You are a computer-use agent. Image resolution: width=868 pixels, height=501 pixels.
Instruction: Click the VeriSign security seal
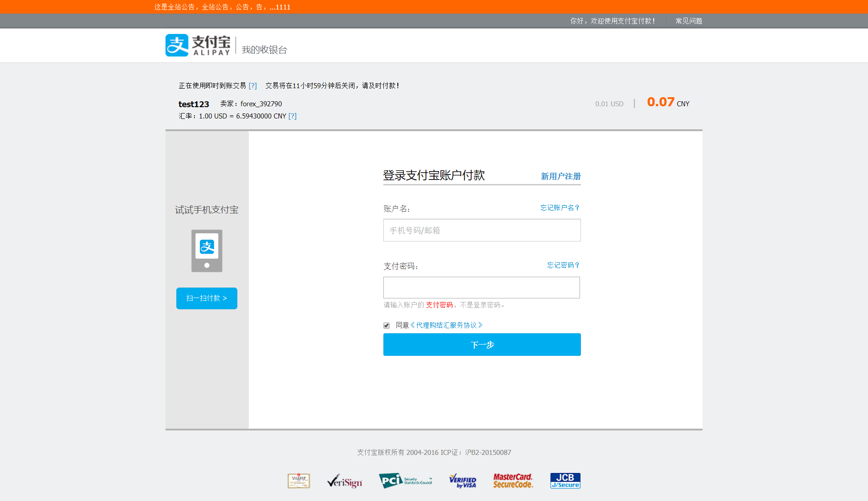coord(344,481)
